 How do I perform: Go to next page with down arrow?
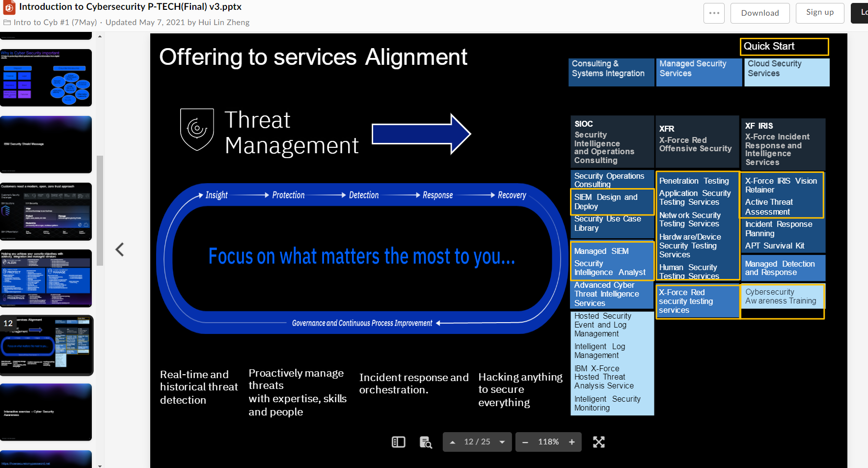[x=502, y=442]
